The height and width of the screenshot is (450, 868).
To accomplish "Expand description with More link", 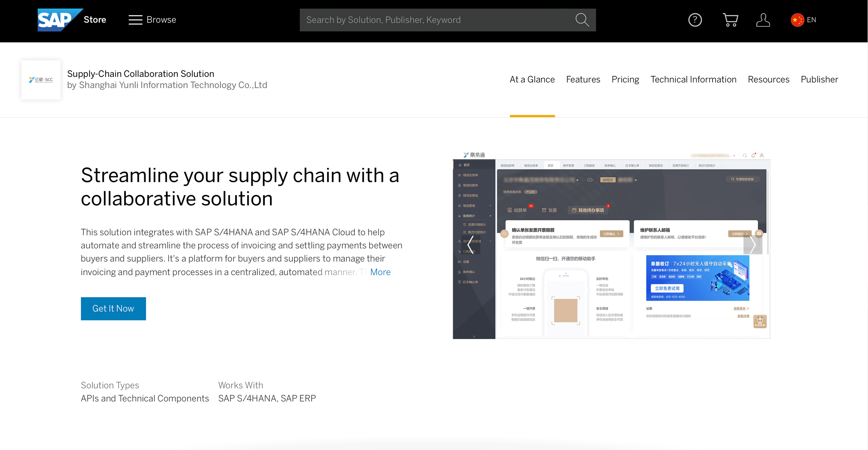I will coord(380,272).
